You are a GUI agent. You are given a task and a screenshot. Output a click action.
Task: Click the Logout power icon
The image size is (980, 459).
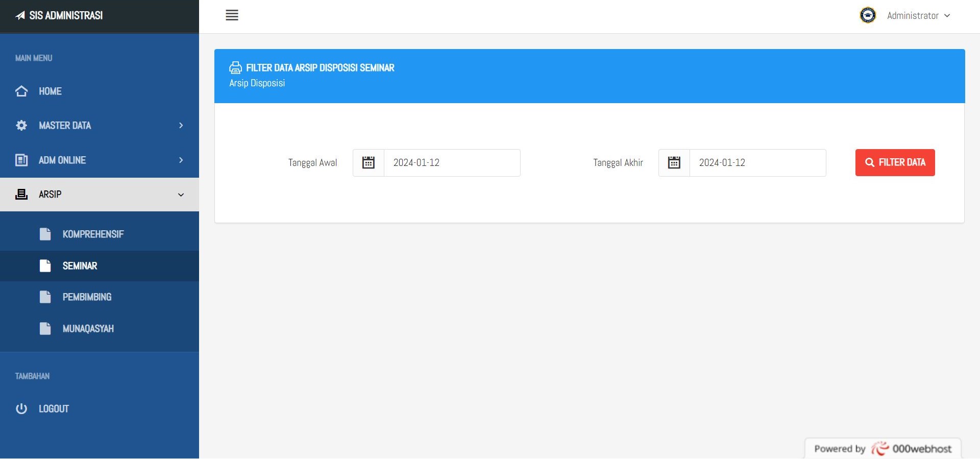coord(21,409)
